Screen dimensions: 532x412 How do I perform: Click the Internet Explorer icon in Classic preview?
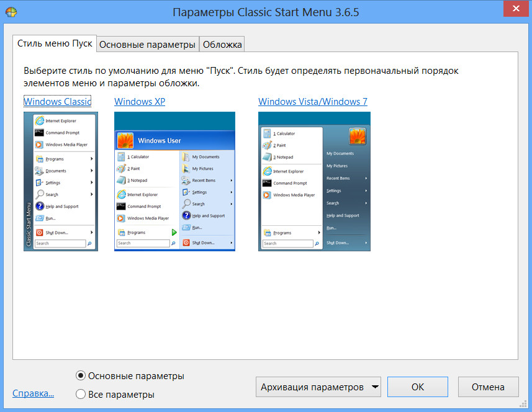[x=40, y=120]
